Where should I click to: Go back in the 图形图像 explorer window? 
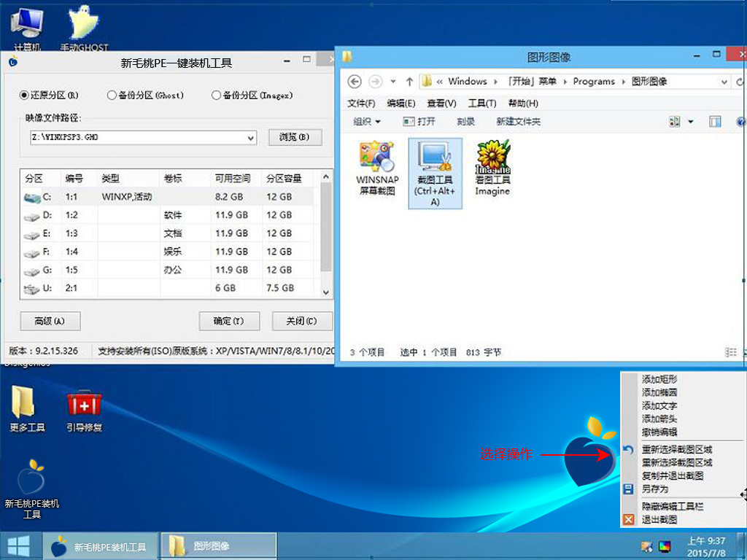[x=354, y=82]
